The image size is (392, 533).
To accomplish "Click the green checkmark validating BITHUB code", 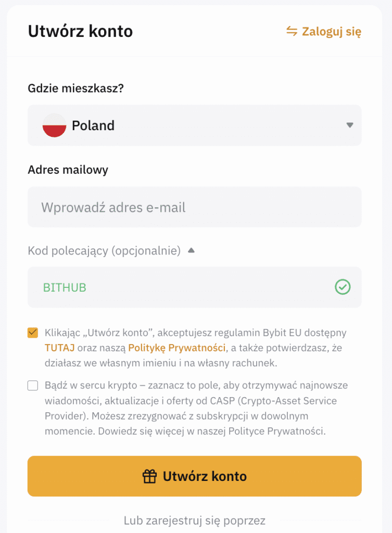I will [342, 287].
